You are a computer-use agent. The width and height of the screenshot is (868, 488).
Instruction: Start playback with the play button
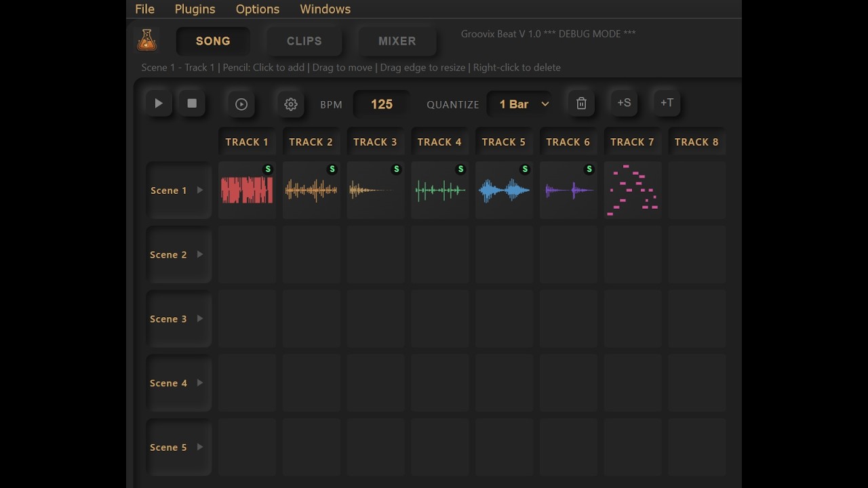coord(159,104)
